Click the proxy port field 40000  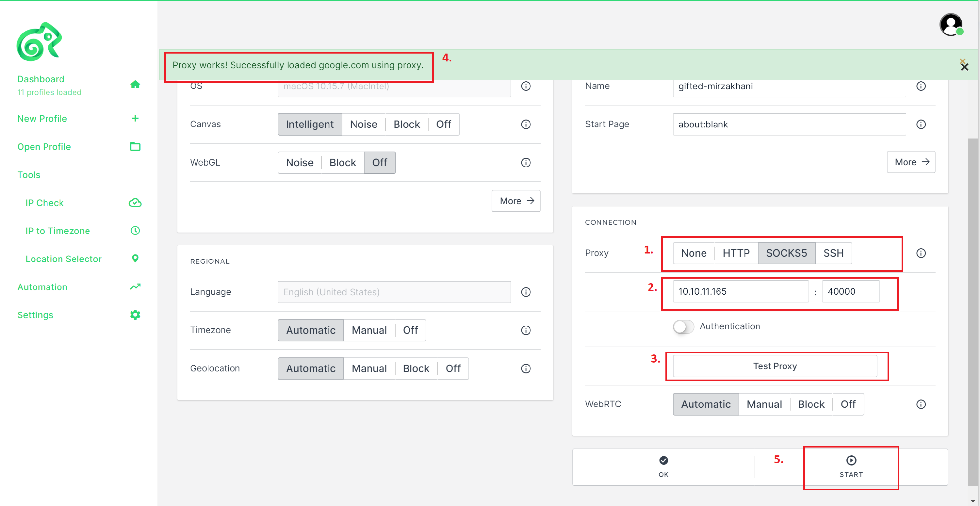point(851,291)
